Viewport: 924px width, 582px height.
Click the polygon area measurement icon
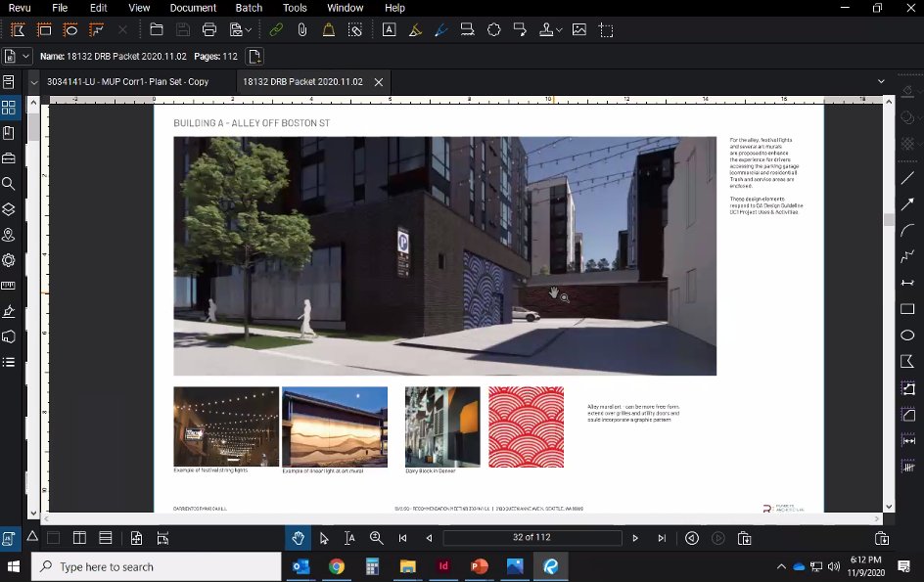(19, 29)
